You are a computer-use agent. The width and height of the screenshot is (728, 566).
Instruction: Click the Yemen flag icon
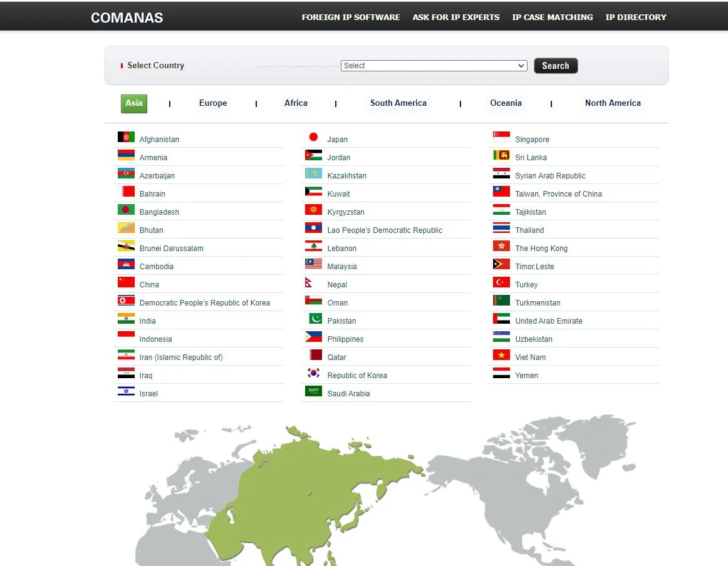click(501, 373)
